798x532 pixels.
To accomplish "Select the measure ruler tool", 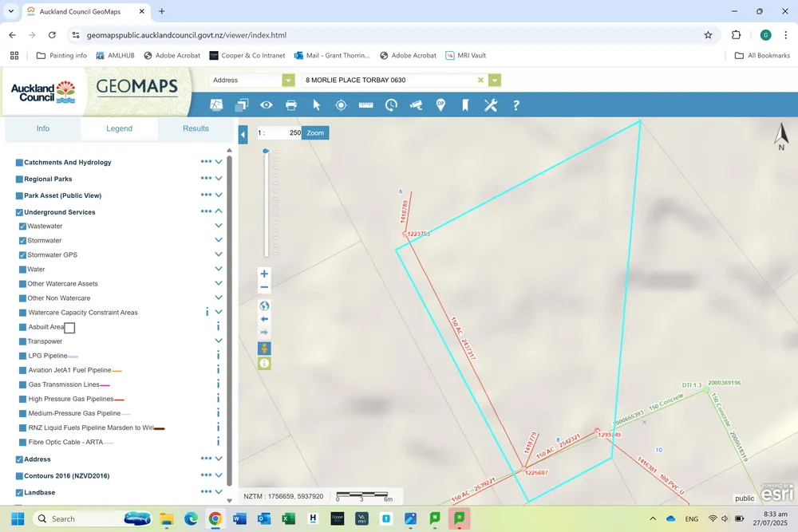I will point(366,105).
